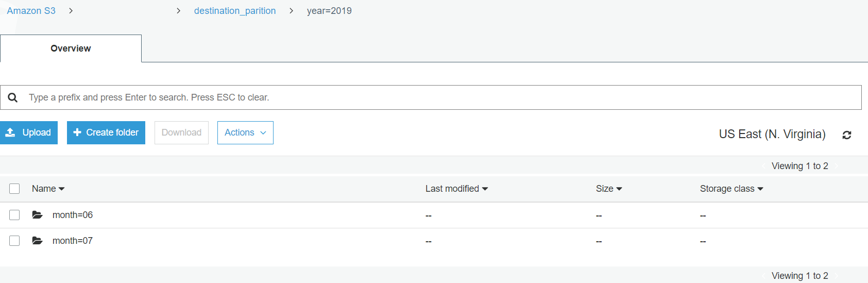Click the Upload button
The width and height of the screenshot is (868, 283).
pos(29,132)
